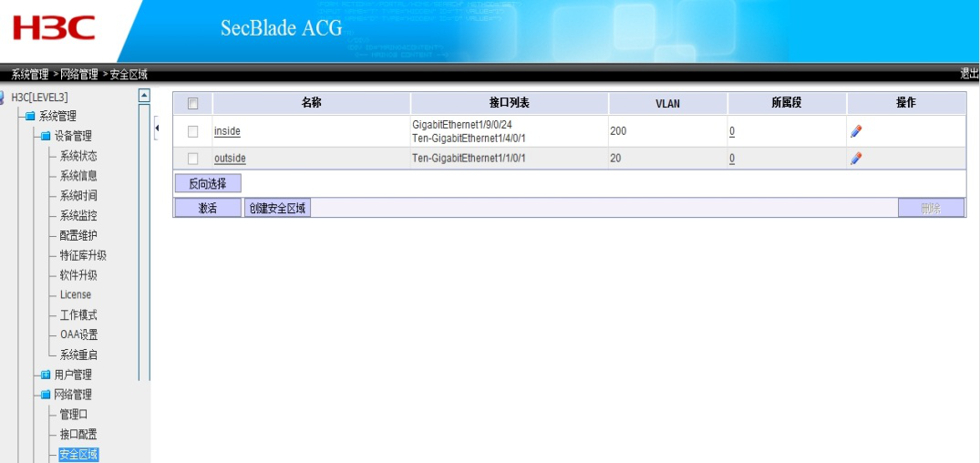Open the inside zone name link
This screenshot has width=980, height=463.
227,131
